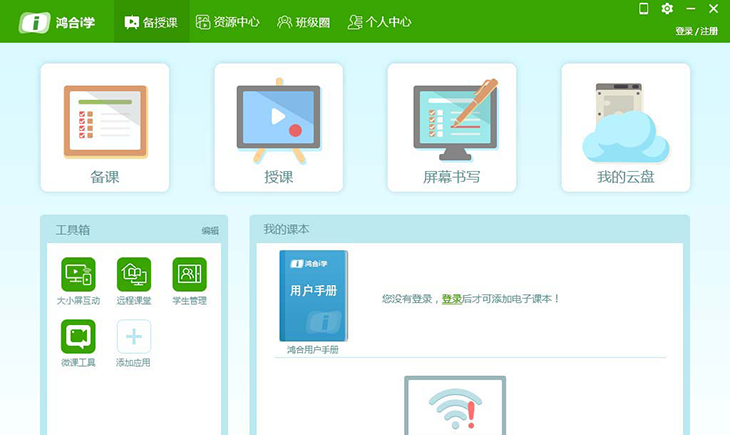Launch the 授课 teaching tile
Image resolution: width=730 pixels, height=435 pixels.
[278, 127]
